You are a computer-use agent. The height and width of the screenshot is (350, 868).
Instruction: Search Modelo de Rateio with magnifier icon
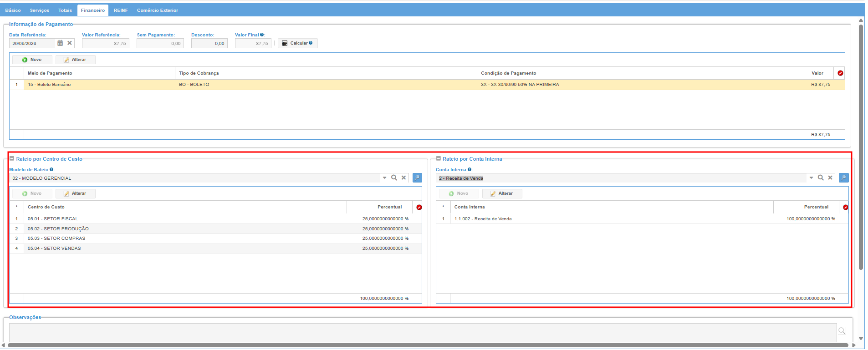[394, 178]
